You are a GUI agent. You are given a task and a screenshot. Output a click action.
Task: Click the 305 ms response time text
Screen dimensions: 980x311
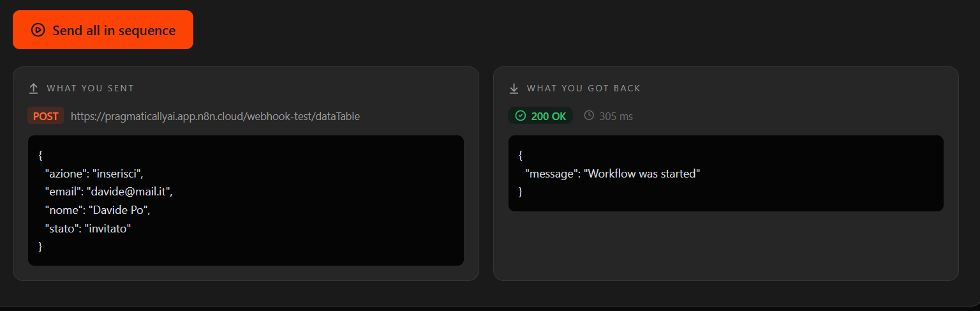point(616,116)
